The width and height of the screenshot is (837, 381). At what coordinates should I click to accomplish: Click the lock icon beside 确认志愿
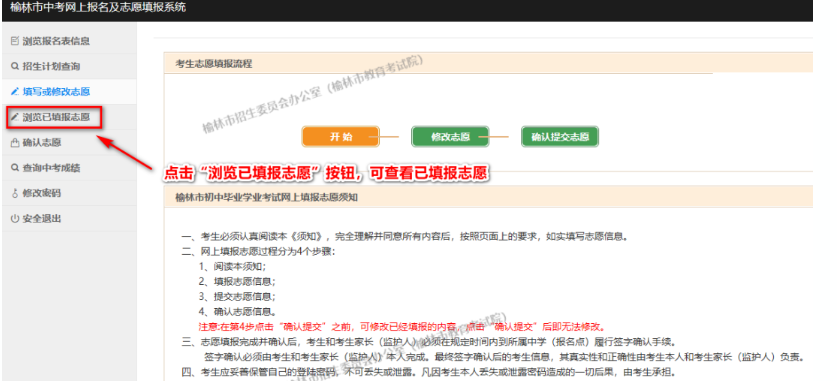pos(14,142)
